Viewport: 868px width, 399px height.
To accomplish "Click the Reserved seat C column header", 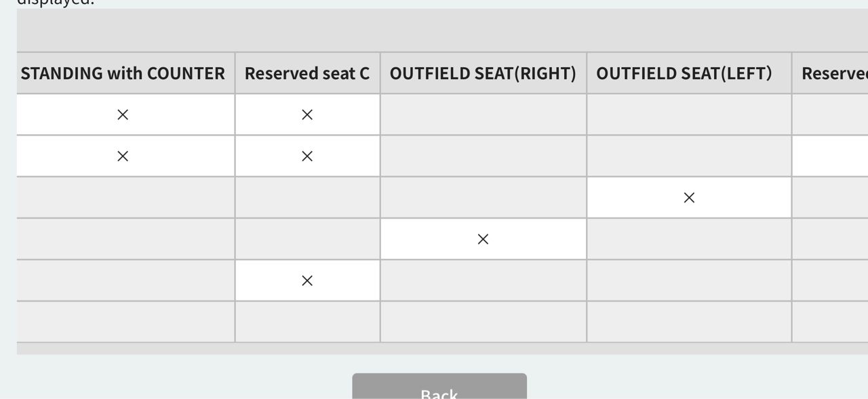I will tap(307, 73).
